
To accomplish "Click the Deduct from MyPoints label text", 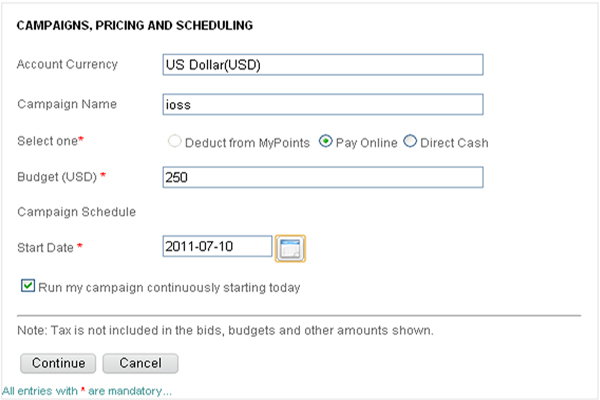I will click(247, 143).
